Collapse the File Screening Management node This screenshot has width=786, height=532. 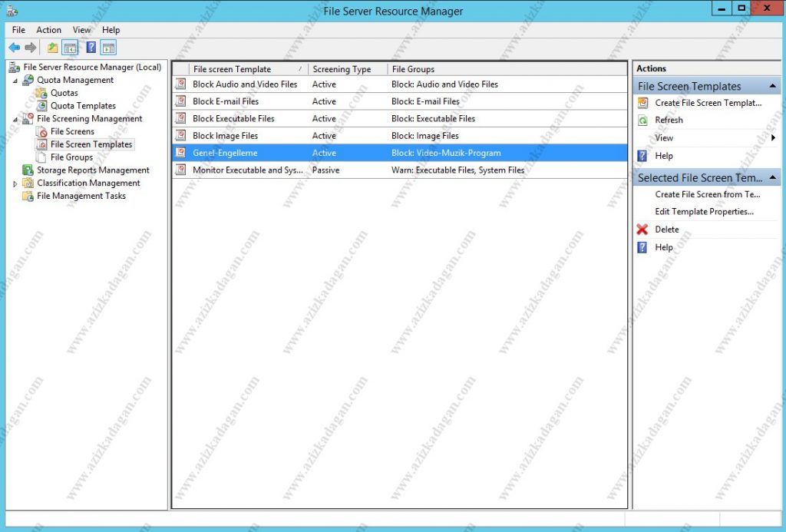15,119
